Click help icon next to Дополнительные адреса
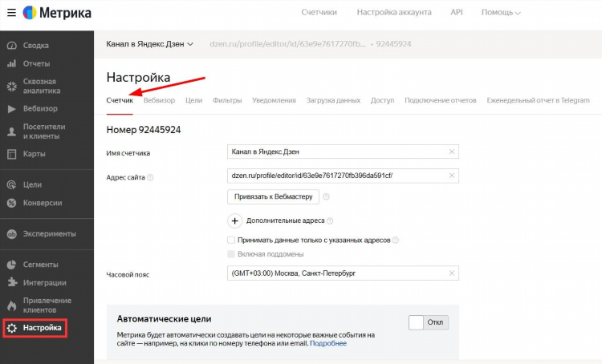602x364 pixels. tap(330, 221)
